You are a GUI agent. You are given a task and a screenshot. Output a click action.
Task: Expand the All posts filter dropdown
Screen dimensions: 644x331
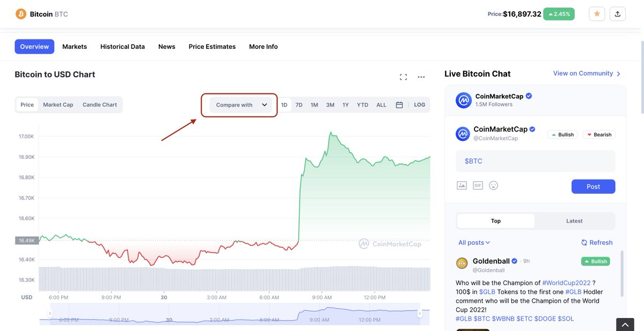pyautogui.click(x=474, y=243)
